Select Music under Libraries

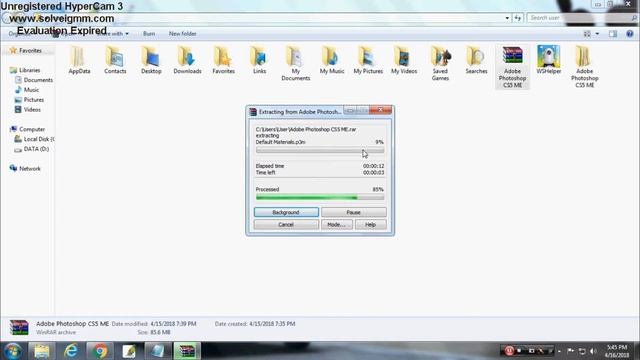coord(31,90)
